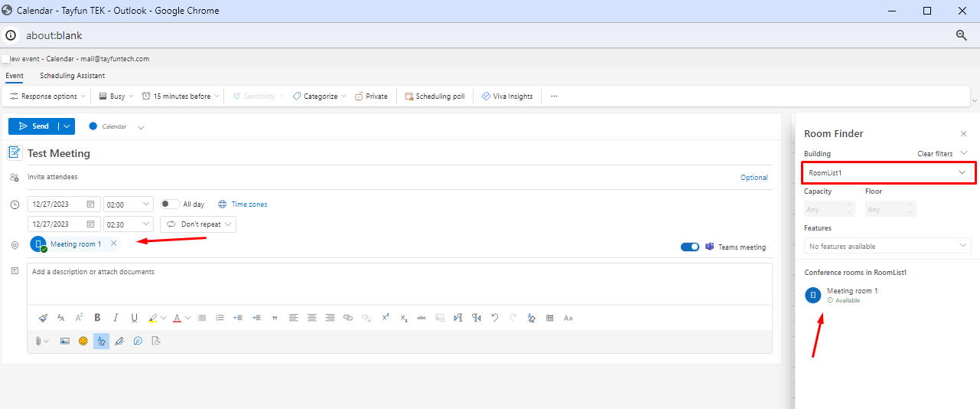Click the Send button
Screen dimensions: 980x409
[x=33, y=126]
